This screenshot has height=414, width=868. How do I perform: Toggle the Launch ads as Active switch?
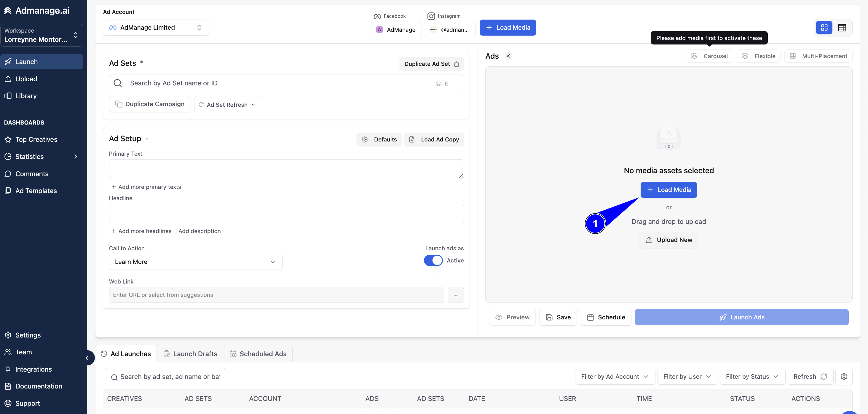tap(433, 260)
